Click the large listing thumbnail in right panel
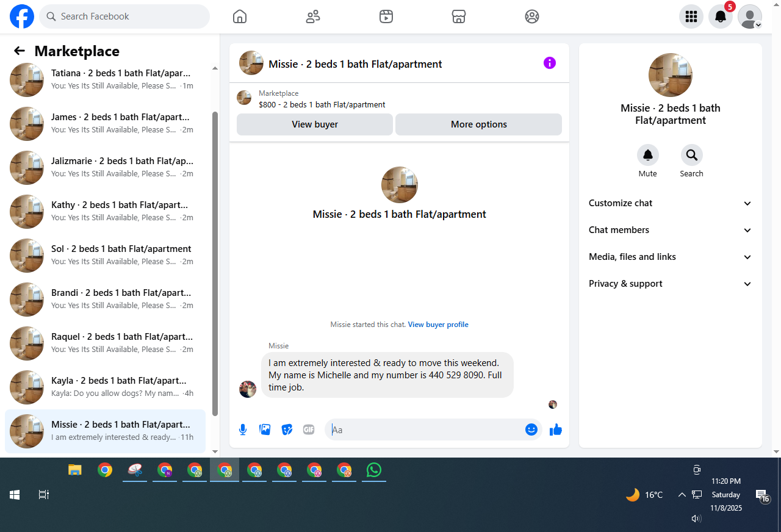This screenshot has width=781, height=532. click(x=671, y=75)
